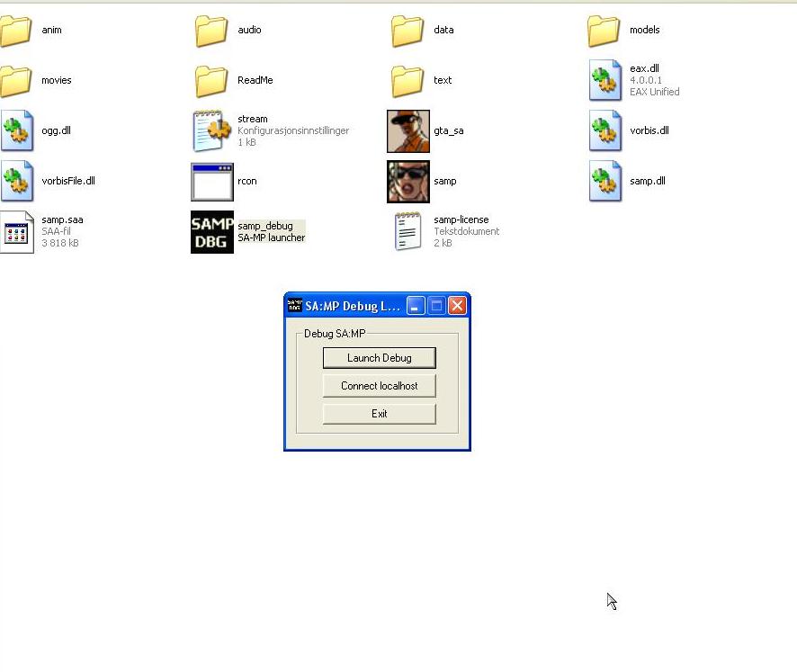Image resolution: width=797 pixels, height=672 pixels.
Task: Select the movies folder icon
Action: click(15, 81)
